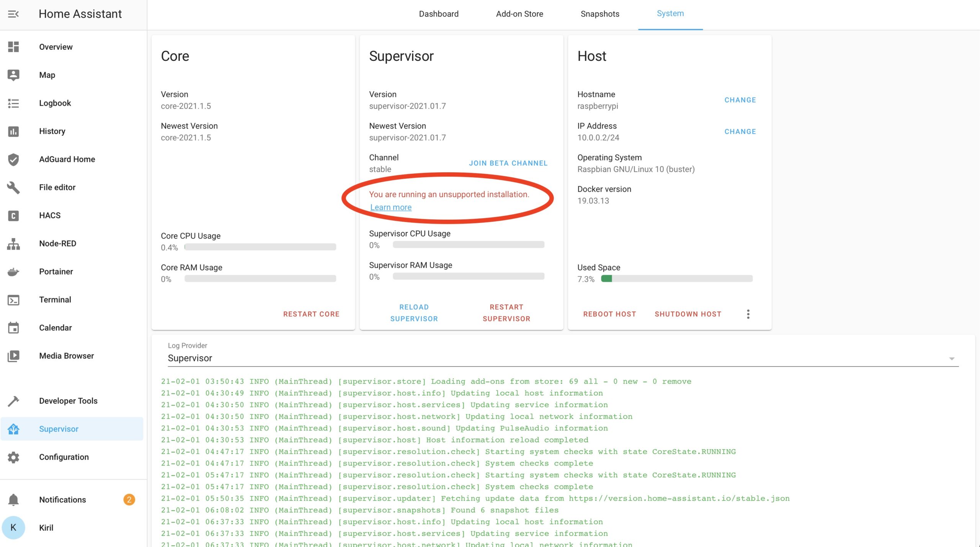Click the Notifications bell icon
This screenshot has height=547, width=980.
point(13,499)
